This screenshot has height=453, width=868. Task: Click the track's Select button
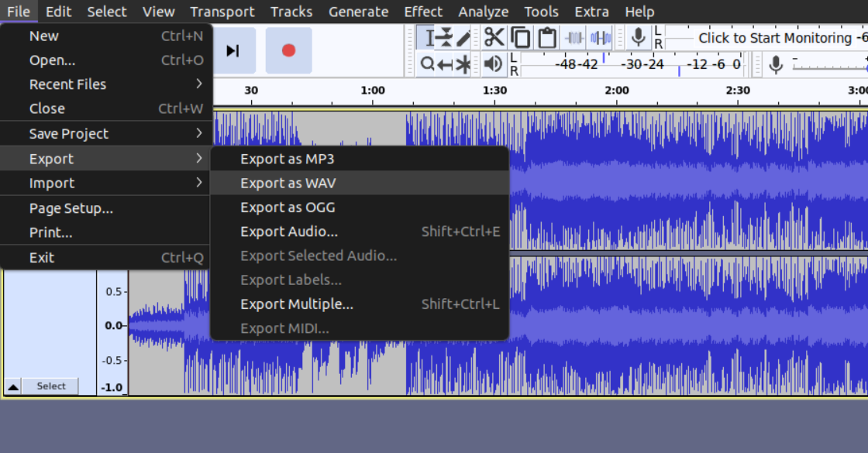[x=51, y=386]
